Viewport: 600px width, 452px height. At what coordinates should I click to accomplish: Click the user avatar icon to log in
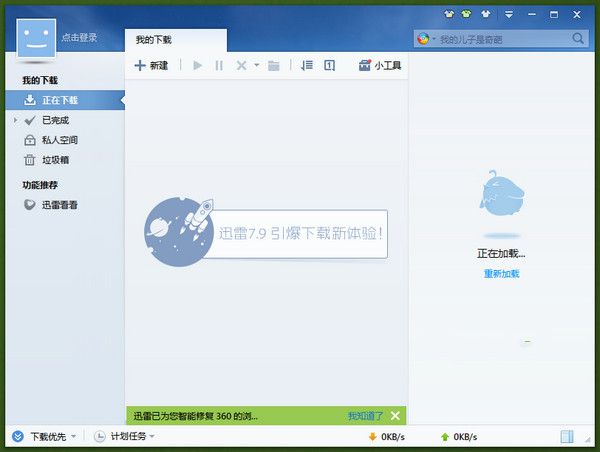(x=37, y=37)
